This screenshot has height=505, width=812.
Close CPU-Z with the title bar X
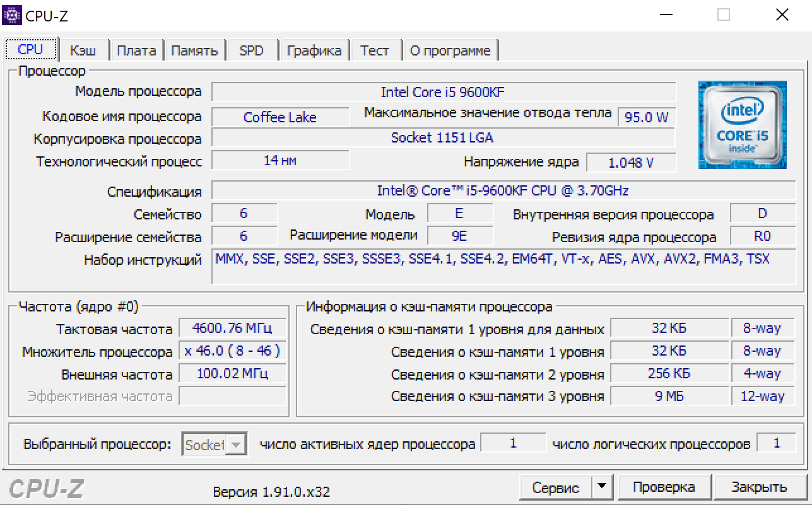point(782,15)
